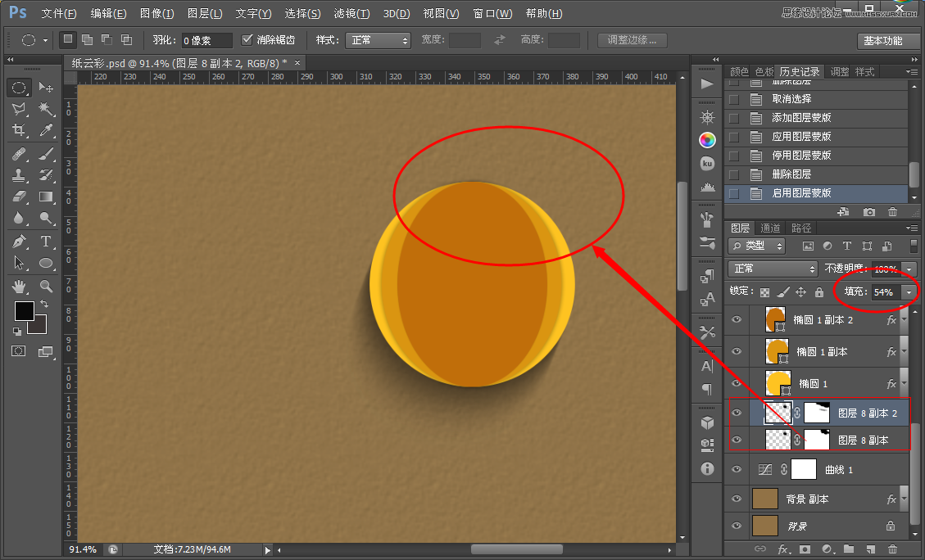Switch to the 路径 paths tab
The image size is (925, 560).
coord(801,228)
